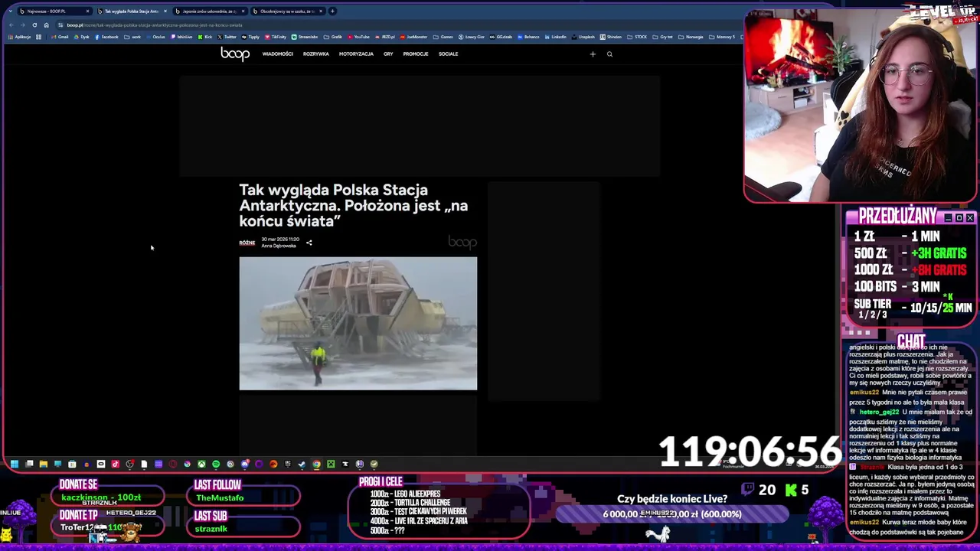The image size is (980, 551).
Task: Open the Behance bookmark
Action: (528, 37)
